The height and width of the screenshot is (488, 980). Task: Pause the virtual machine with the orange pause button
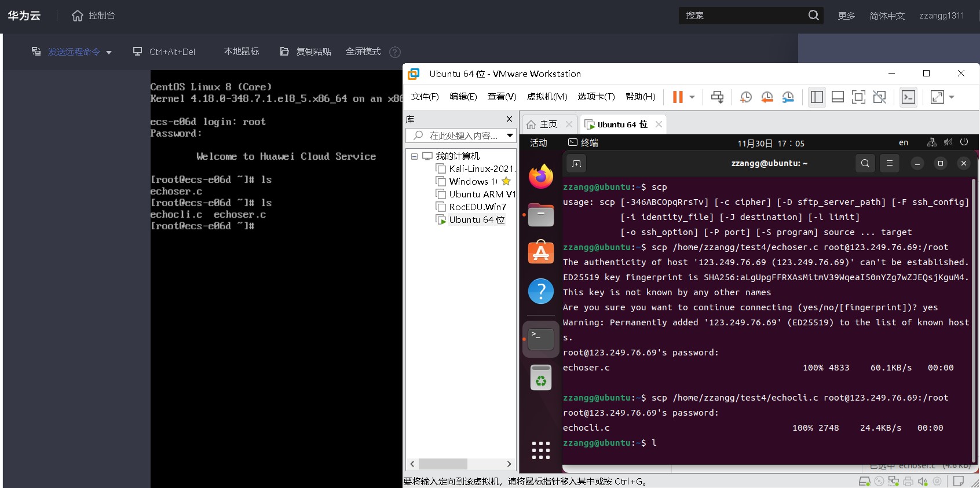pos(678,97)
